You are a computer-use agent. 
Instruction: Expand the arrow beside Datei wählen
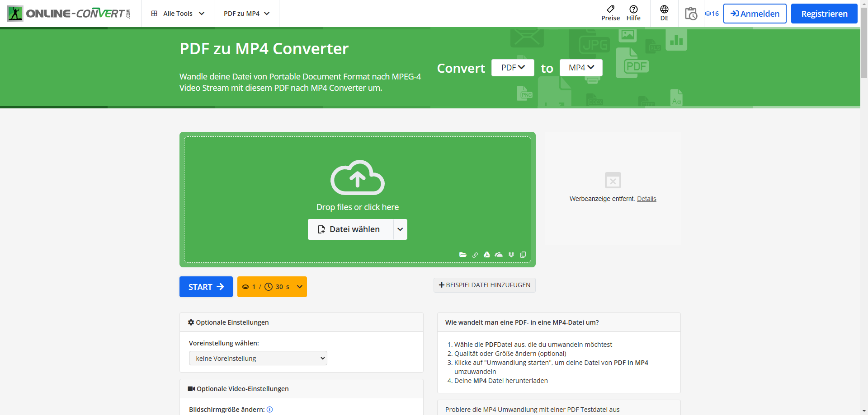(x=401, y=229)
